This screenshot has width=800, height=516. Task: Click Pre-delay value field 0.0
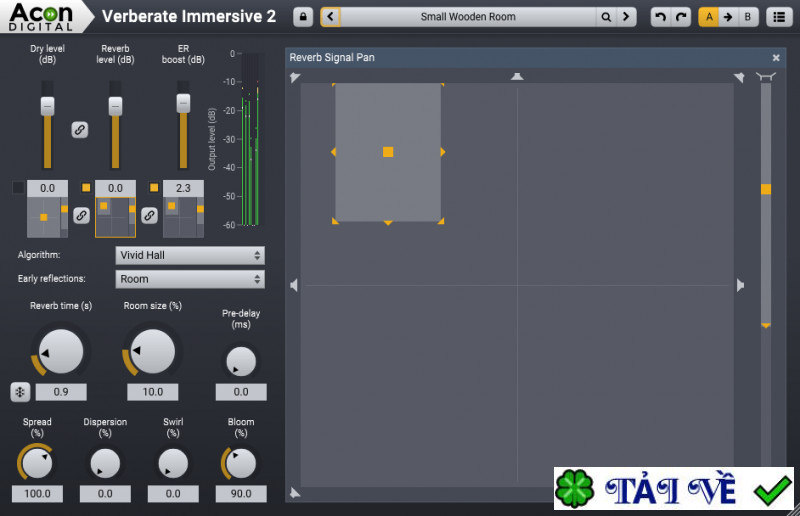coord(241,392)
